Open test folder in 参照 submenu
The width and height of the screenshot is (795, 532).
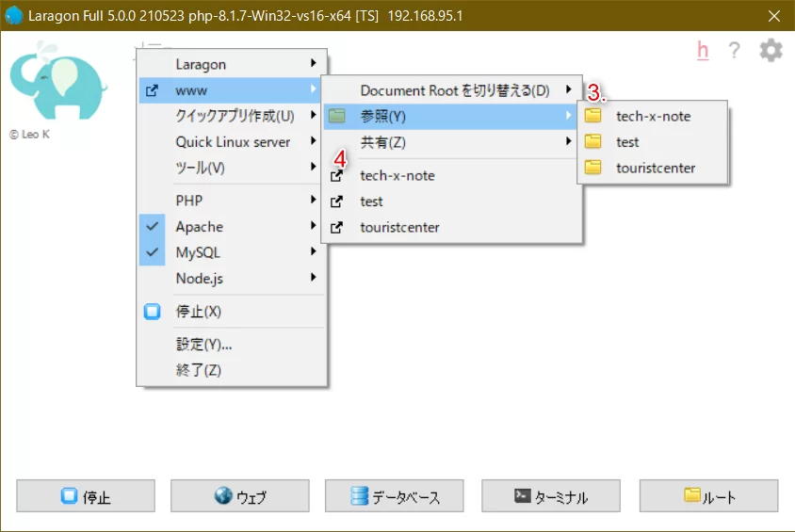653,142
